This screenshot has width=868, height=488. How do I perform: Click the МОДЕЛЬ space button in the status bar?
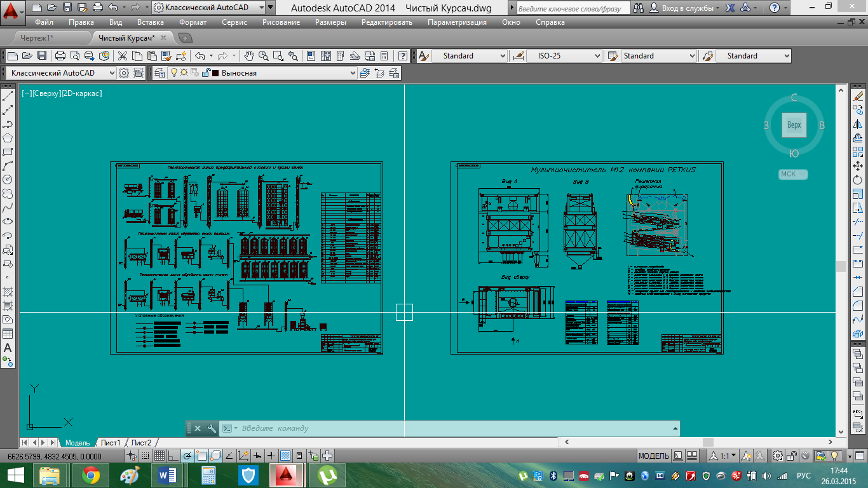[x=653, y=456]
